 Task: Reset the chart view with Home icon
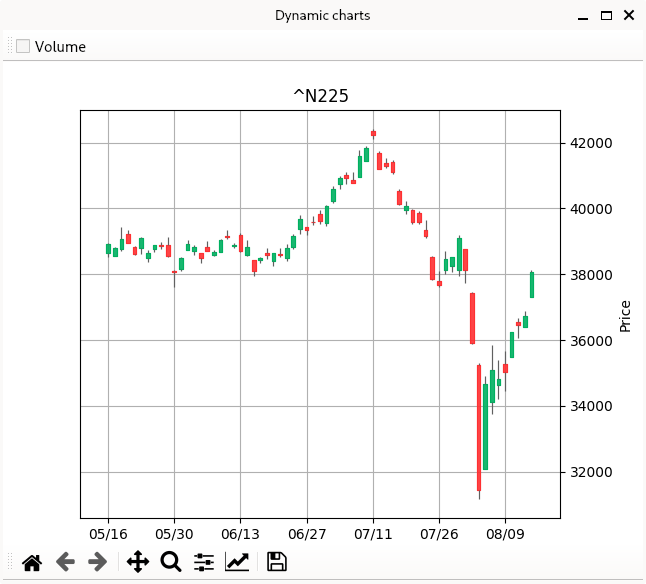pos(32,562)
